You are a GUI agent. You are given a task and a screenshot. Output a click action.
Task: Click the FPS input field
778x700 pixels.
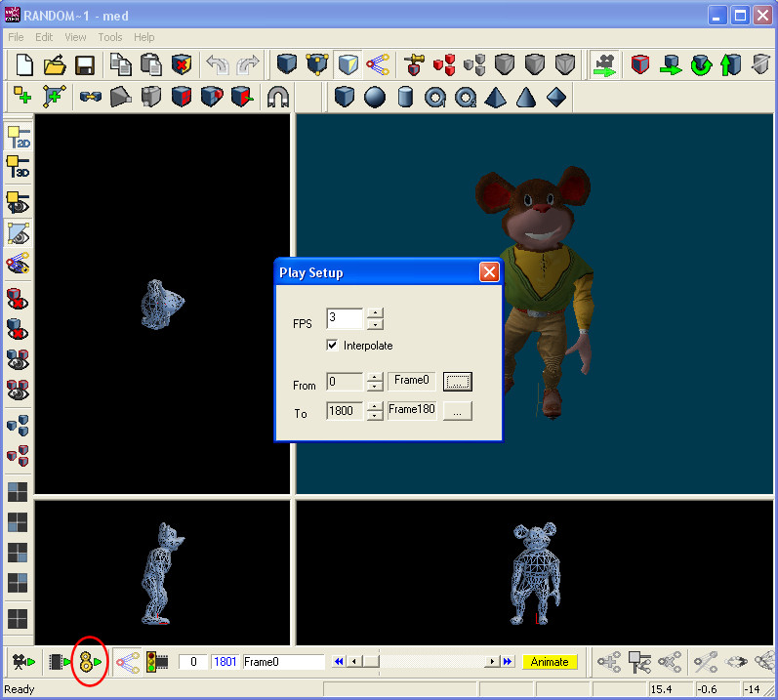[x=345, y=318]
